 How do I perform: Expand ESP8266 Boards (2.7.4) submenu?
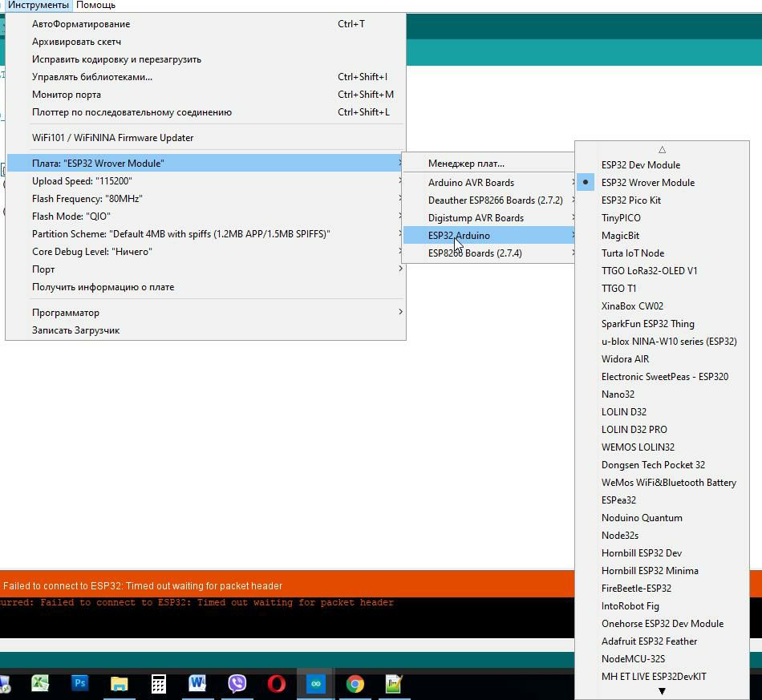pos(489,253)
